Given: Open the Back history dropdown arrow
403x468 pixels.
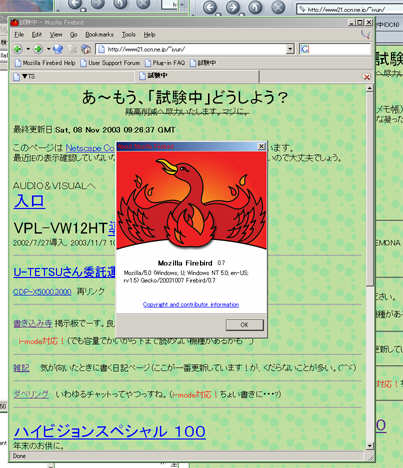Looking at the screenshot, I should click(x=28, y=49).
